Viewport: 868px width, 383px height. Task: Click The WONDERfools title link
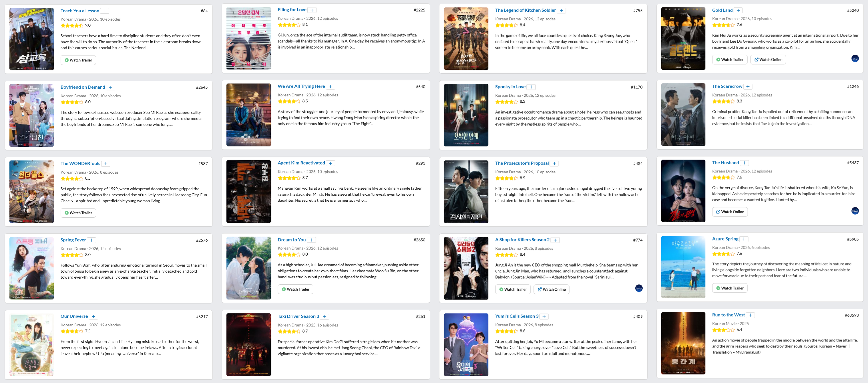(81, 164)
